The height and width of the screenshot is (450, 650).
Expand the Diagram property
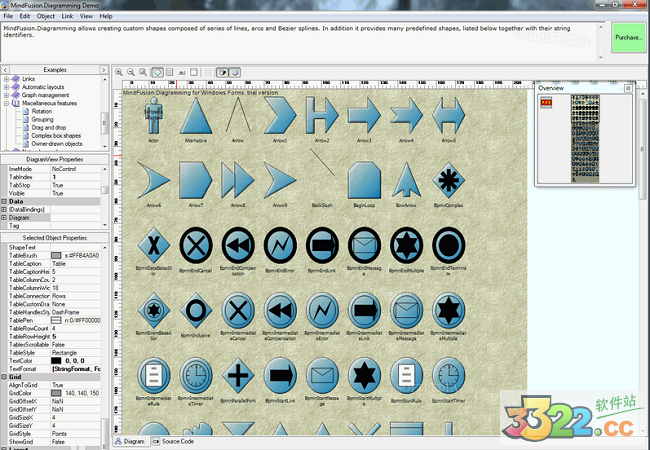click(x=4, y=218)
